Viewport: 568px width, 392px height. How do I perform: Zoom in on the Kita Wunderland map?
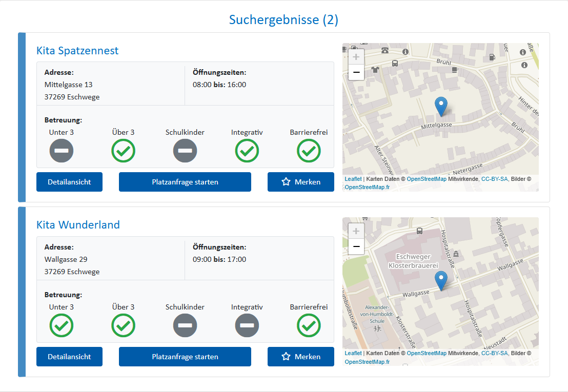(356, 231)
